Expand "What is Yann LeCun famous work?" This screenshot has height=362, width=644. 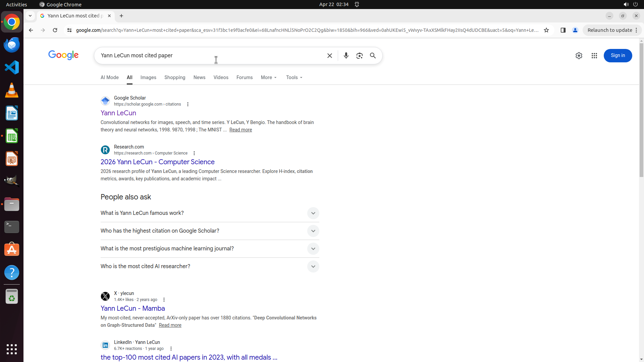313,213
